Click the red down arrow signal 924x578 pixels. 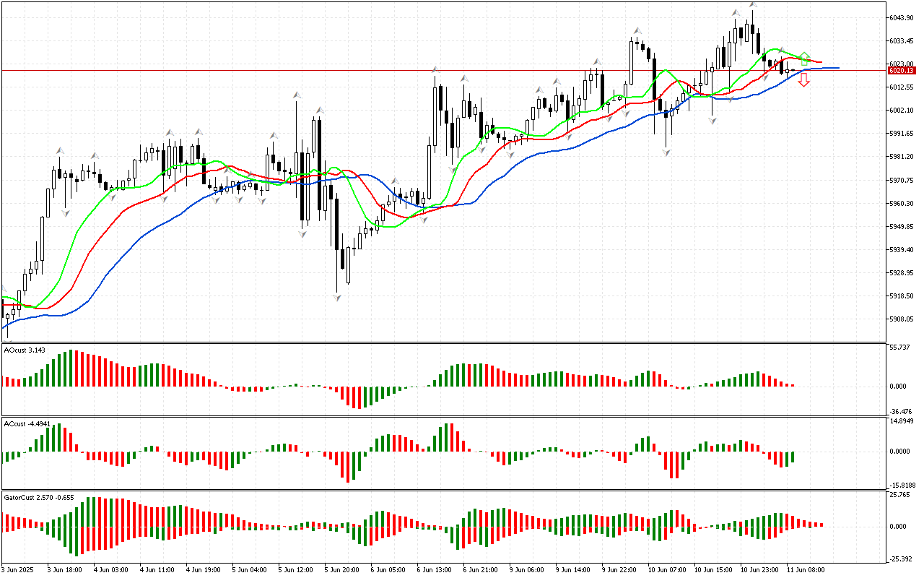(803, 80)
